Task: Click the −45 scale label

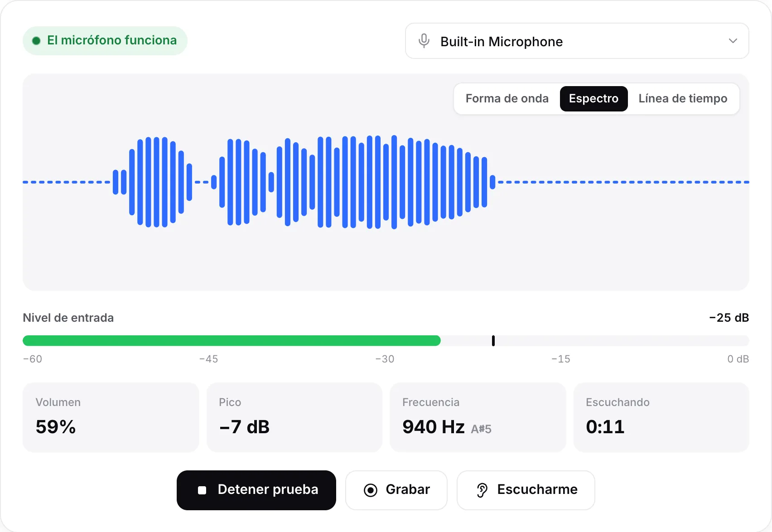Action: tap(209, 359)
